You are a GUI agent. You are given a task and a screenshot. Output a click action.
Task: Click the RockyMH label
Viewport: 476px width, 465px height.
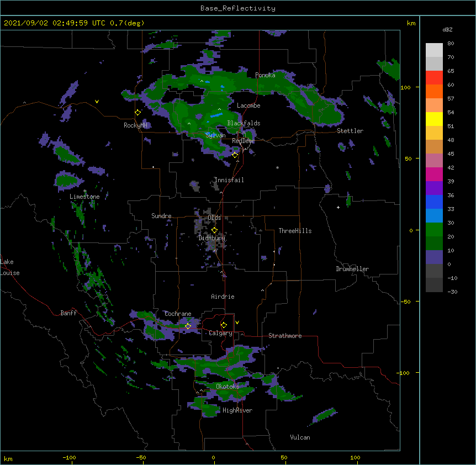pos(135,125)
